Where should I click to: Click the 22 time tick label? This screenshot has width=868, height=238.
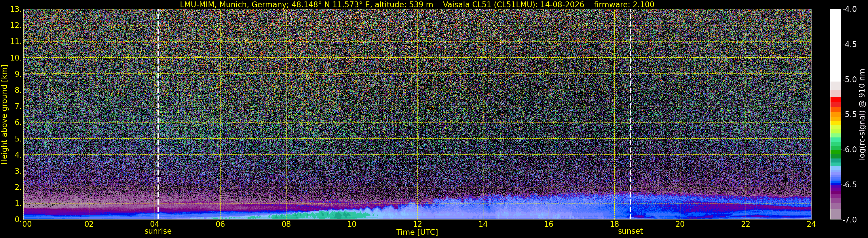pos(746,224)
